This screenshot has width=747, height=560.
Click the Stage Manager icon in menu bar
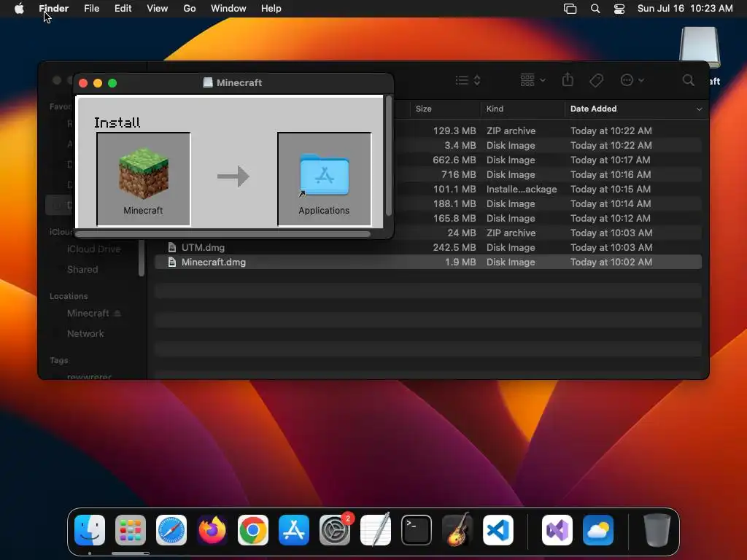pos(570,9)
